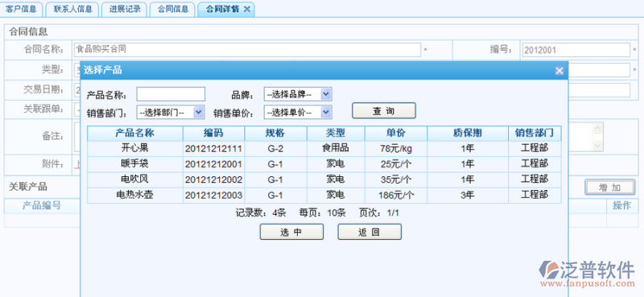
Task: Close the 选择产品 dialog with X
Action: [559, 71]
